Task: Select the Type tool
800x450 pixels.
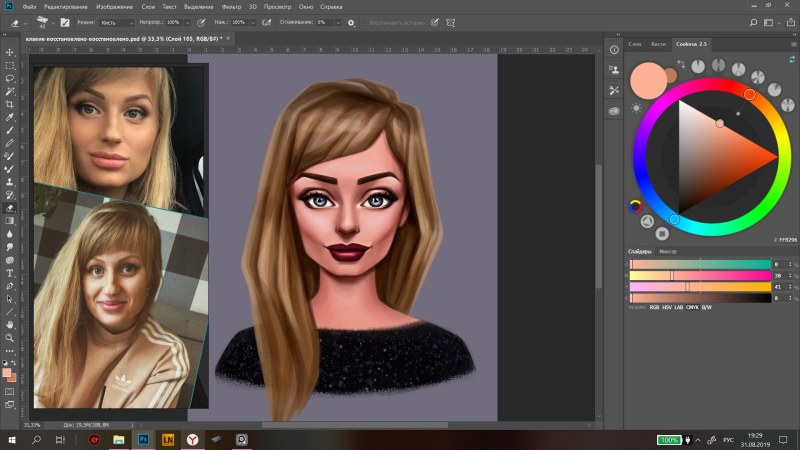Action: pos(10,272)
